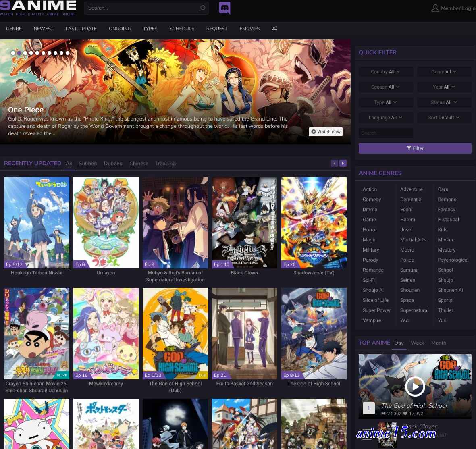Open the TYPES menu
Image resolution: width=476 pixels, height=449 pixels.
pos(150,29)
